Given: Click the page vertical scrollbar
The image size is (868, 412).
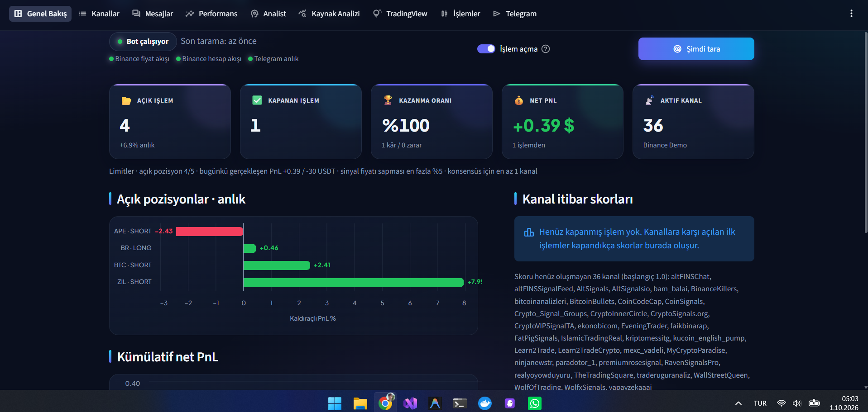Looking at the screenshot, I should [866, 133].
